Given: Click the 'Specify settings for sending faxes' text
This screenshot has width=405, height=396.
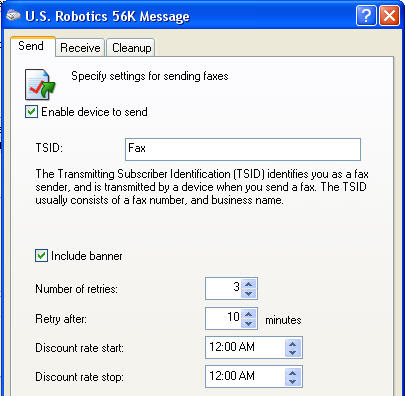Looking at the screenshot, I should (150, 76).
